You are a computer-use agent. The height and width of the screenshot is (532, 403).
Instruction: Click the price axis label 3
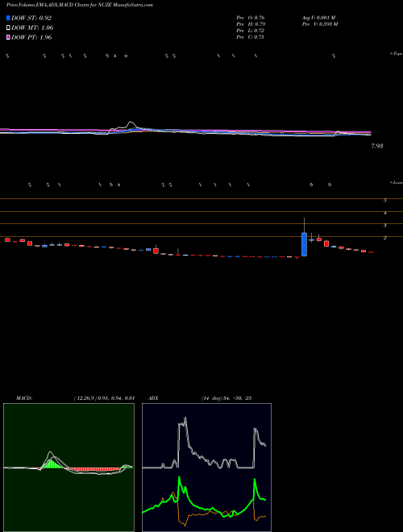coord(385,225)
